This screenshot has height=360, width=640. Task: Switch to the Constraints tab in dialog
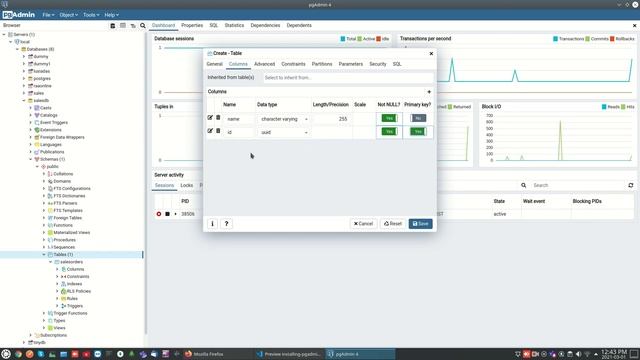(293, 64)
